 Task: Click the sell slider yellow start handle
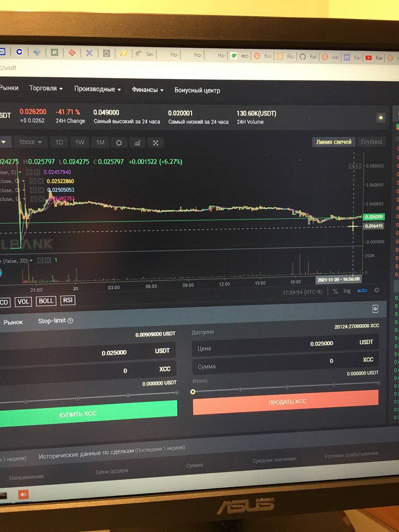click(193, 392)
